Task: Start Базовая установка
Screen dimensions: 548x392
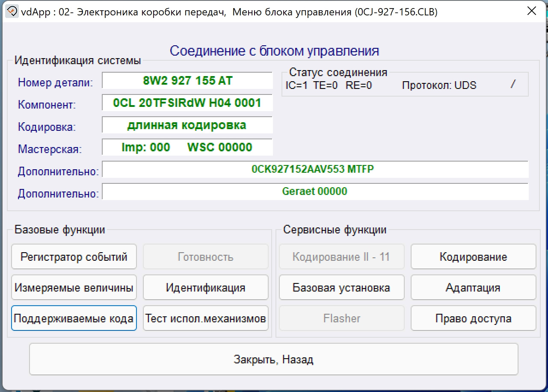Action: [342, 288]
